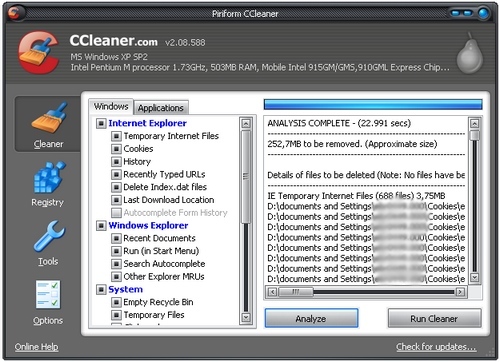The image size is (500, 362).
Task: Toggle Temporary Internet Files checkbox
Action: 116,136
